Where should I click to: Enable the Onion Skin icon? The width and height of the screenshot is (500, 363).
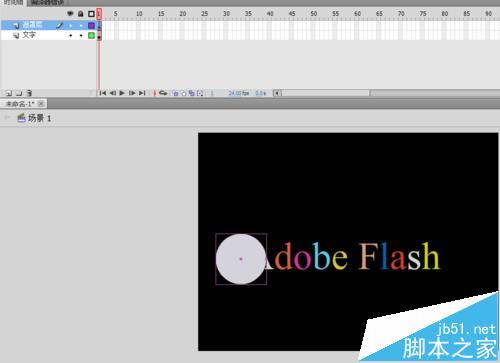pyautogui.click(x=175, y=93)
